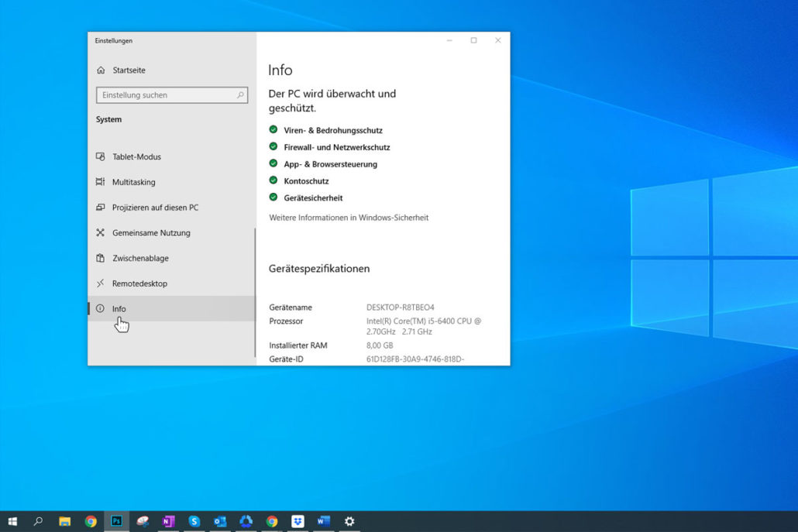Open File Explorer from the taskbar
Image resolution: width=798 pixels, height=532 pixels.
click(65, 521)
